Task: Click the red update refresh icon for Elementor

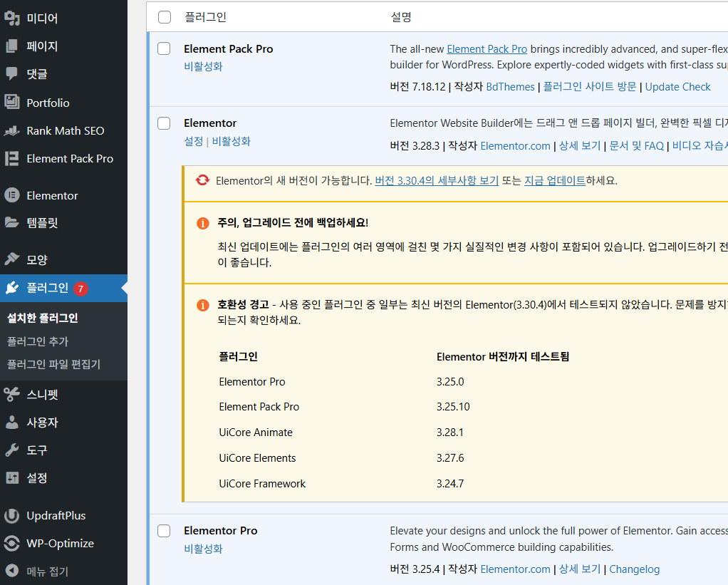Action: pos(202,180)
